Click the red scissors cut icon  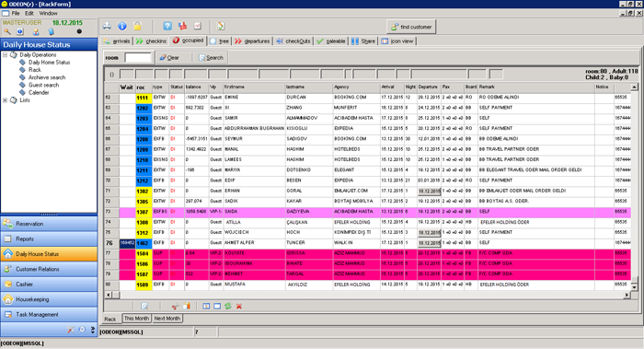(176, 306)
